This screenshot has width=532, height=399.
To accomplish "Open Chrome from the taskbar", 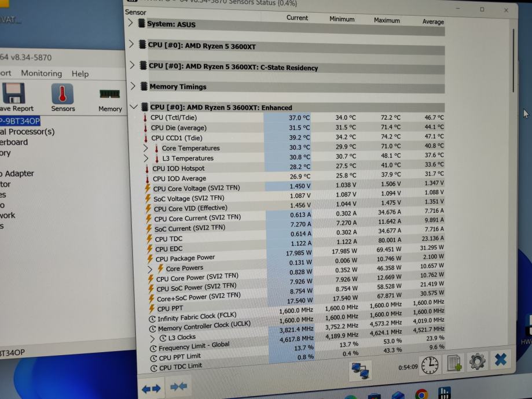I will tap(421, 394).
